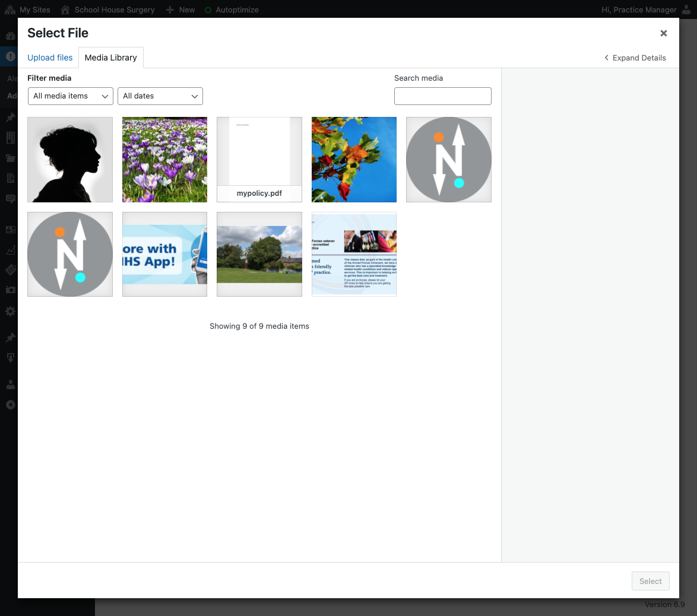The width and height of the screenshot is (697, 616).
Task: Open the All dates filter dropdown
Action: [x=160, y=96]
